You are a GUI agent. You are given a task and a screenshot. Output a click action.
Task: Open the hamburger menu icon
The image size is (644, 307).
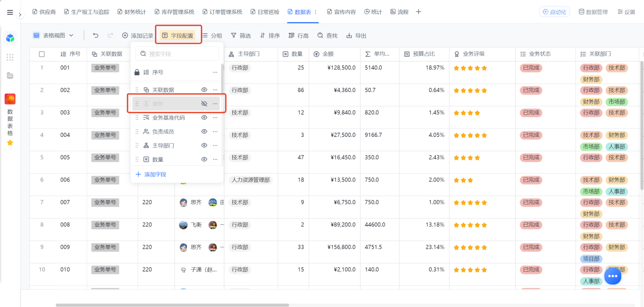click(x=10, y=13)
